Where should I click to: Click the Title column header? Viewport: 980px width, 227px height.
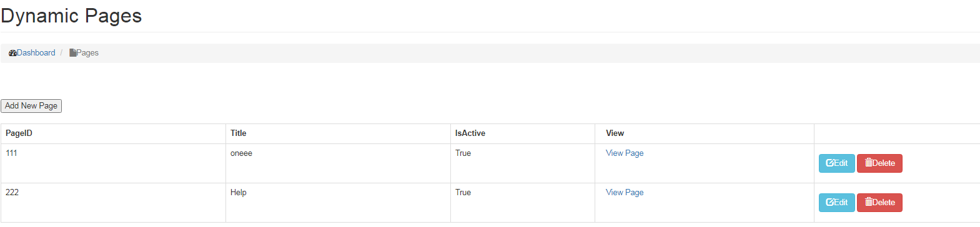(239, 133)
